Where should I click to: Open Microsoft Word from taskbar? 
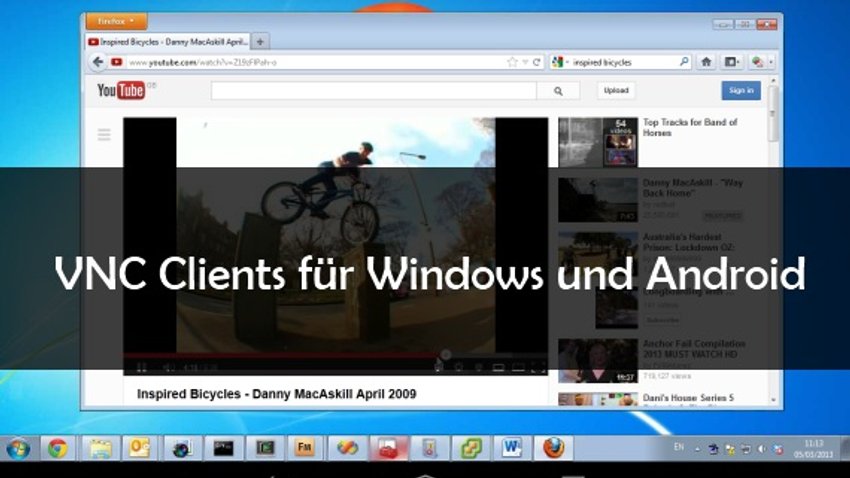(511, 449)
